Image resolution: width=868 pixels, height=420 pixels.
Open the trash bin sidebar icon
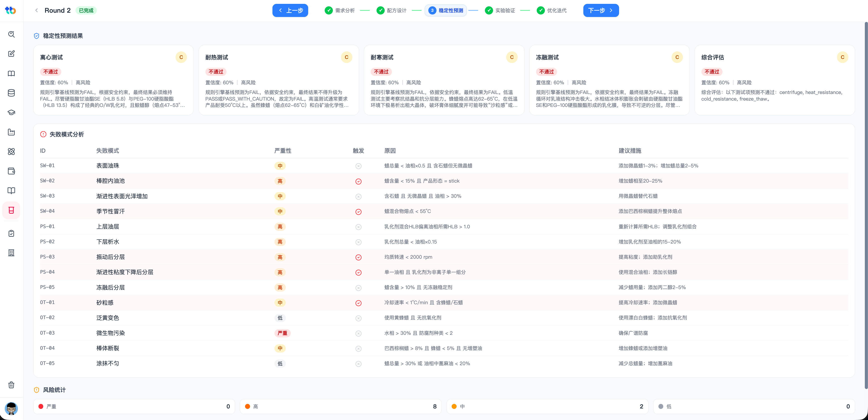pos(11,385)
